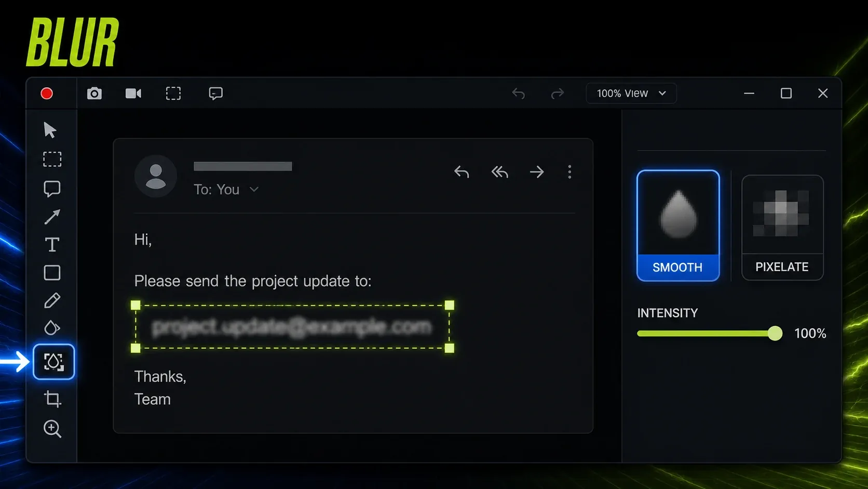Click the 100% intensity value
This screenshot has height=489, width=868.
810,333
